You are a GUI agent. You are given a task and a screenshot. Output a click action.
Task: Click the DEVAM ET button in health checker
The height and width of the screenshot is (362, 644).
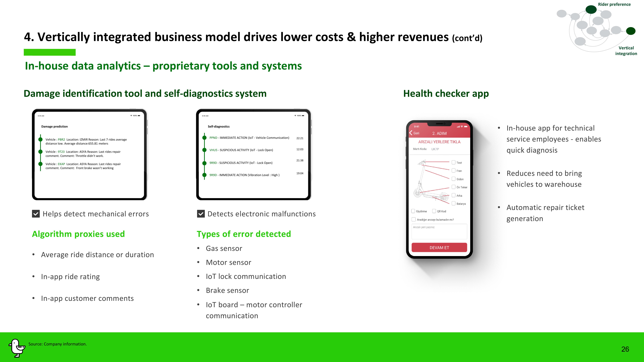click(x=439, y=247)
